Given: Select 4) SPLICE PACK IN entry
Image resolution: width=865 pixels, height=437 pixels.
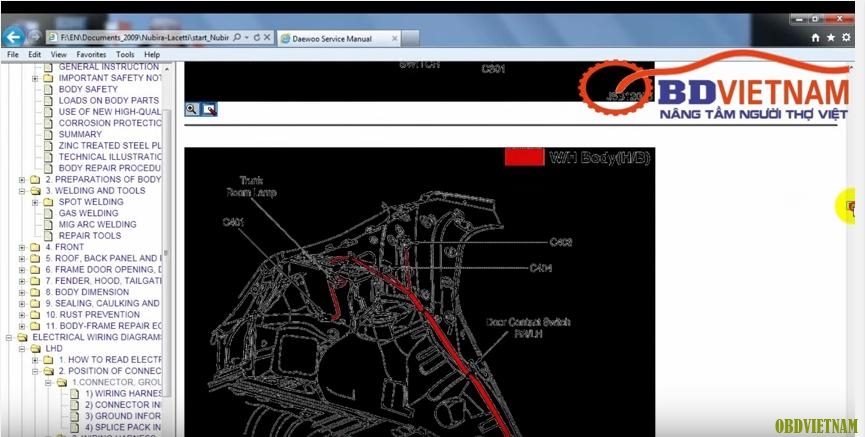Looking at the screenshot, I should [x=122, y=427].
